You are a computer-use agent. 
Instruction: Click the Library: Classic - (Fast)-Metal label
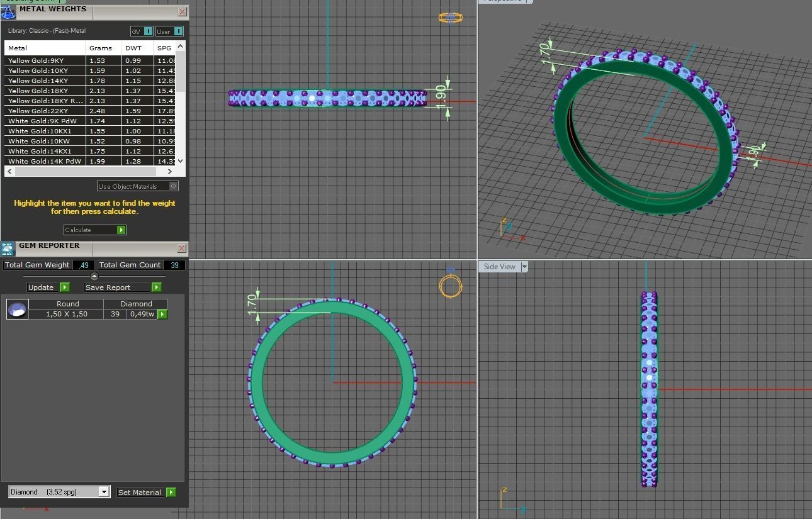pyautogui.click(x=47, y=31)
